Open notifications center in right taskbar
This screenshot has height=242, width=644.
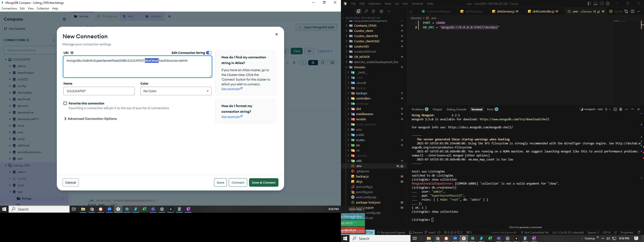coord(636,238)
